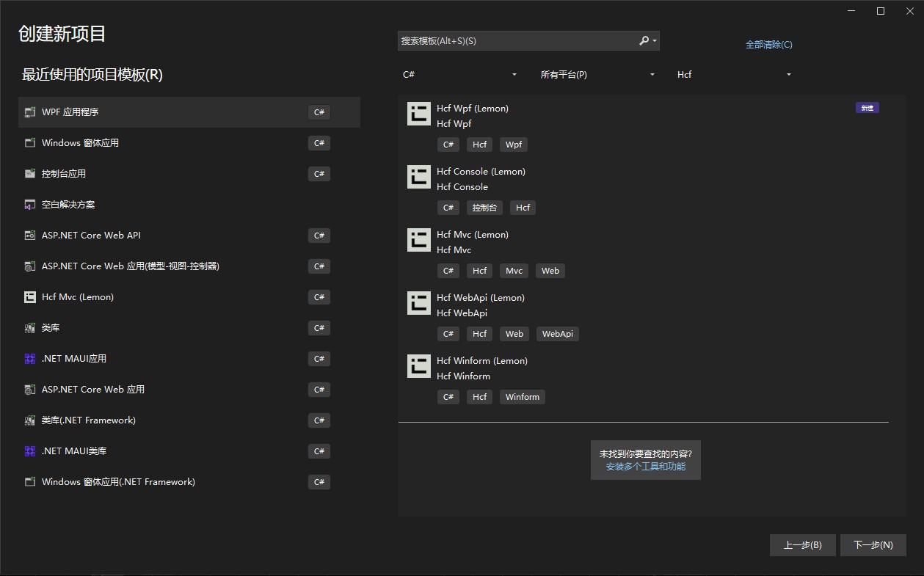The height and width of the screenshot is (576, 924).
Task: Click the 新建 badge on Hcf Wpf
Action: 867,108
